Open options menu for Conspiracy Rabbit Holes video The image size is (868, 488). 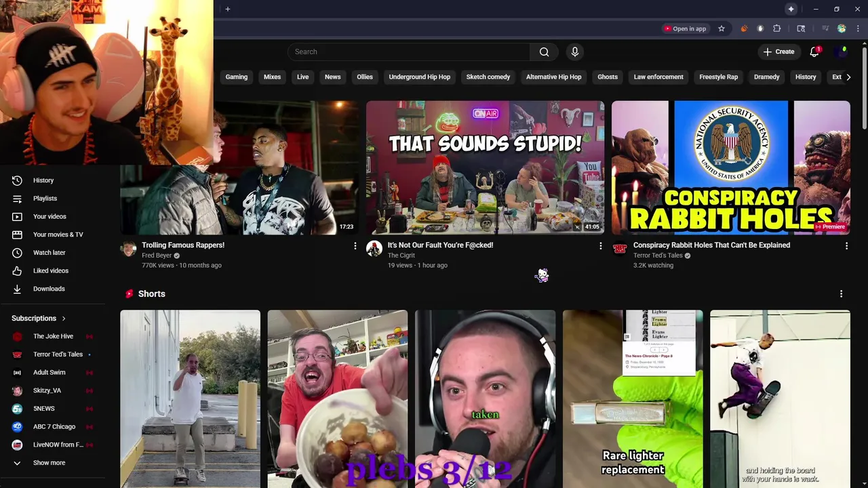(846, 246)
